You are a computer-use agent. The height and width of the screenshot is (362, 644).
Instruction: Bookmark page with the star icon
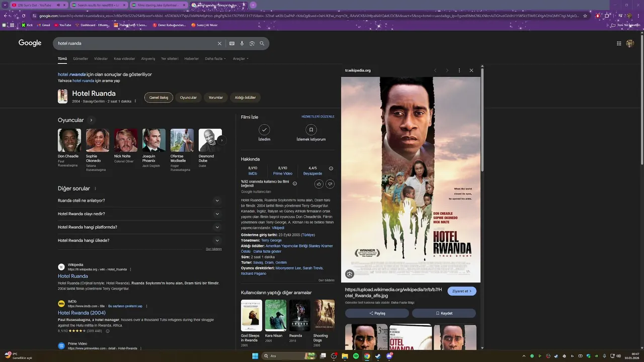(585, 16)
